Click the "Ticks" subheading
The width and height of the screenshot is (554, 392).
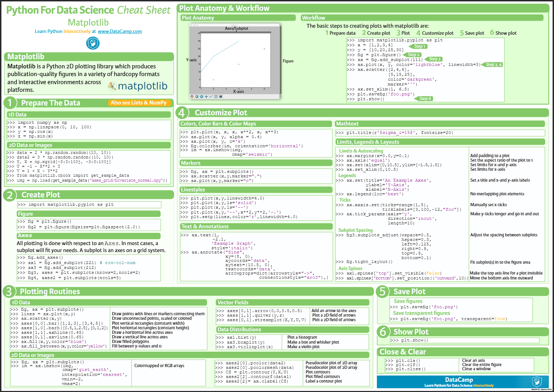(345, 200)
